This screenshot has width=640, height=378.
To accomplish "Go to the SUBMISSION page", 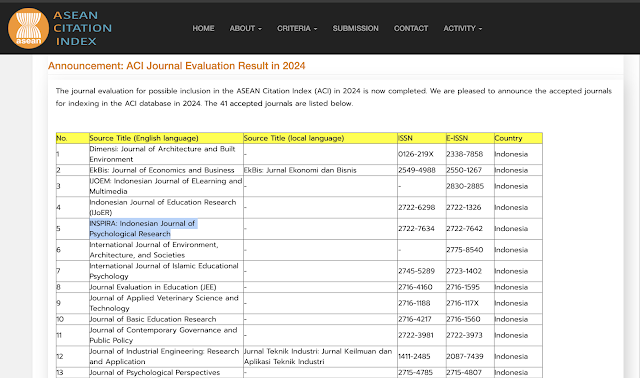I will (x=356, y=28).
